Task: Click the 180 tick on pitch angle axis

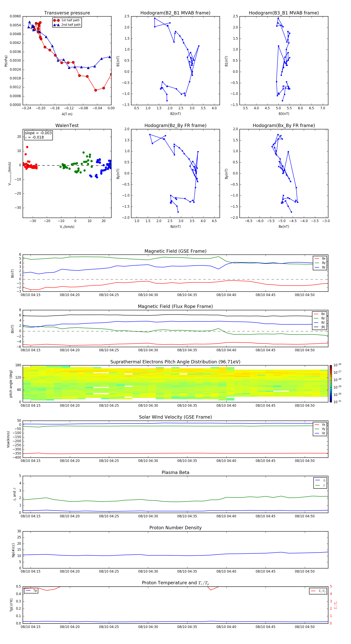Action: (18, 365)
